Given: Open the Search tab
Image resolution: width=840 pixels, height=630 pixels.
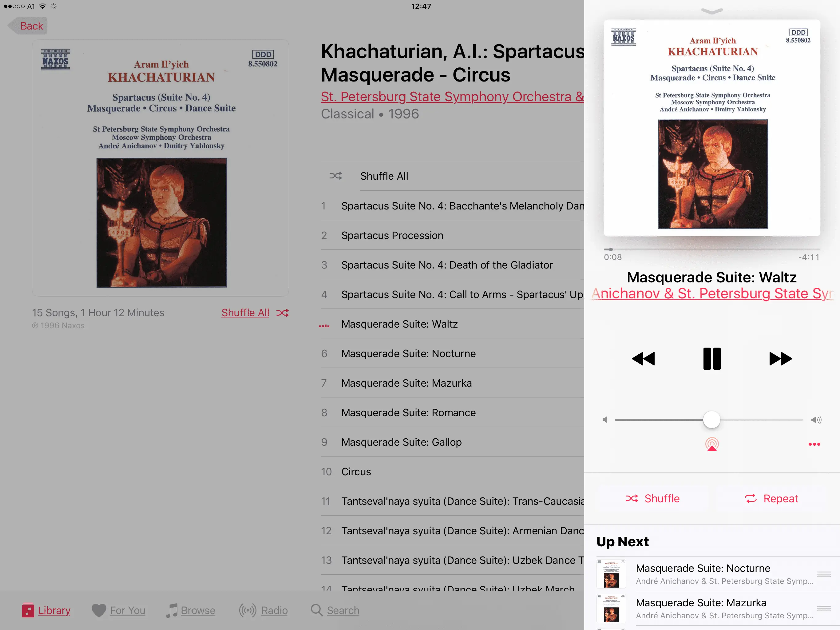Looking at the screenshot, I should click(x=335, y=610).
